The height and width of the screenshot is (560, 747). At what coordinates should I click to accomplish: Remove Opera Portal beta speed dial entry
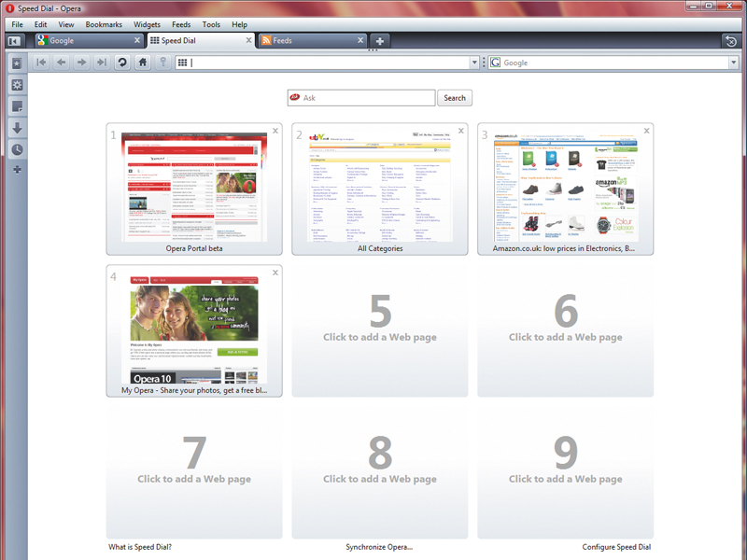point(275,131)
